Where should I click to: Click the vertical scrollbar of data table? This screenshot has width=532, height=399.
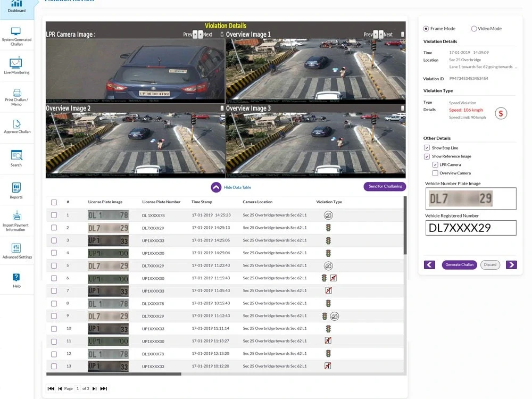point(405,225)
